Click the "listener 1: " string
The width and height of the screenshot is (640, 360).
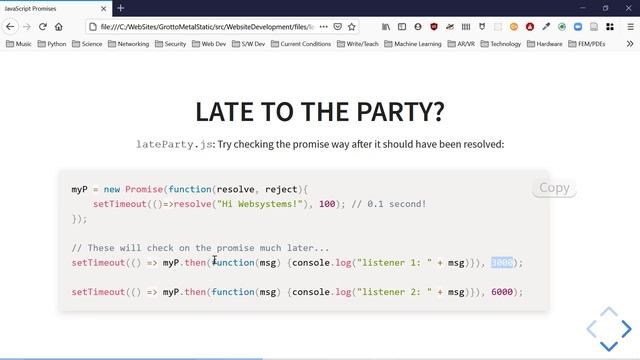(x=394, y=262)
